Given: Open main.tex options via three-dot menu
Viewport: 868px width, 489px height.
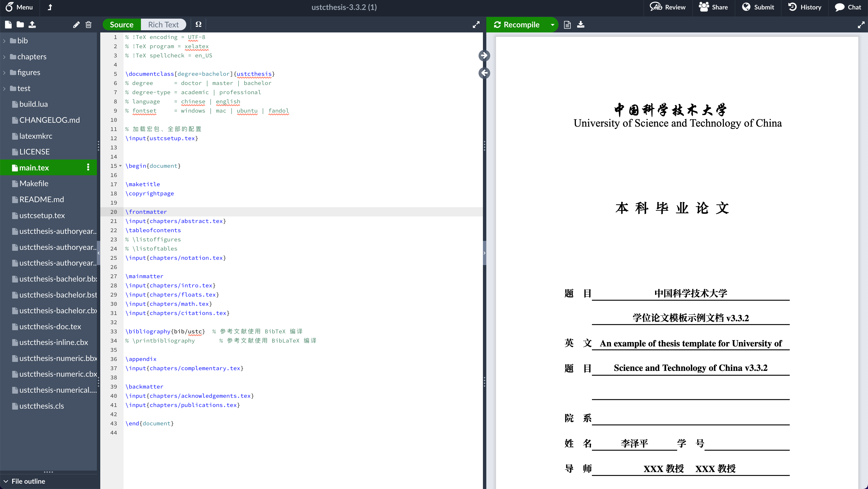Looking at the screenshot, I should (x=88, y=167).
